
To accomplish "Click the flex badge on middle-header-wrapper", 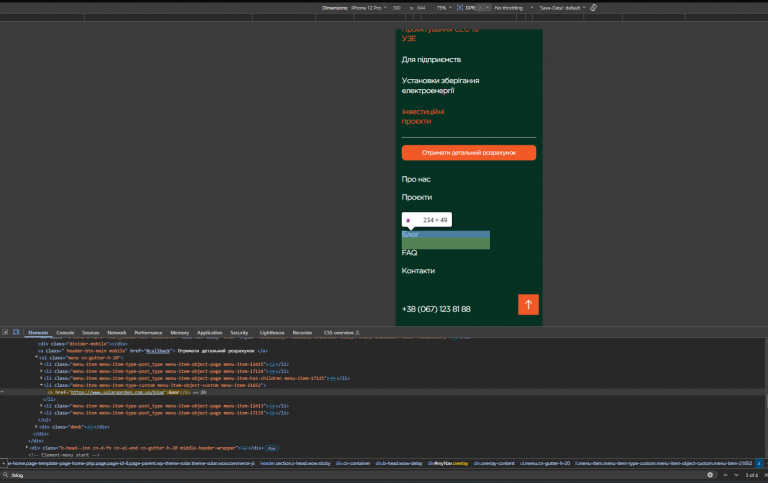I will coord(272,448).
